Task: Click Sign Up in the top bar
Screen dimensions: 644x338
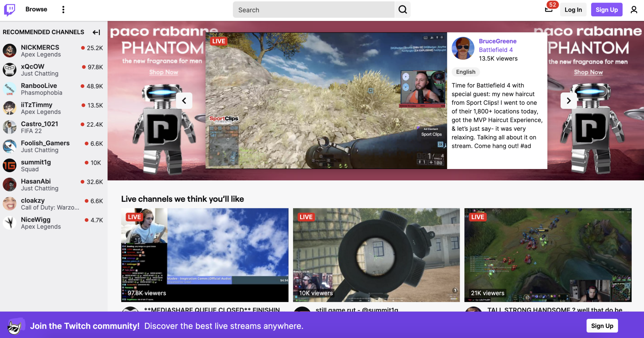Action: tap(606, 10)
